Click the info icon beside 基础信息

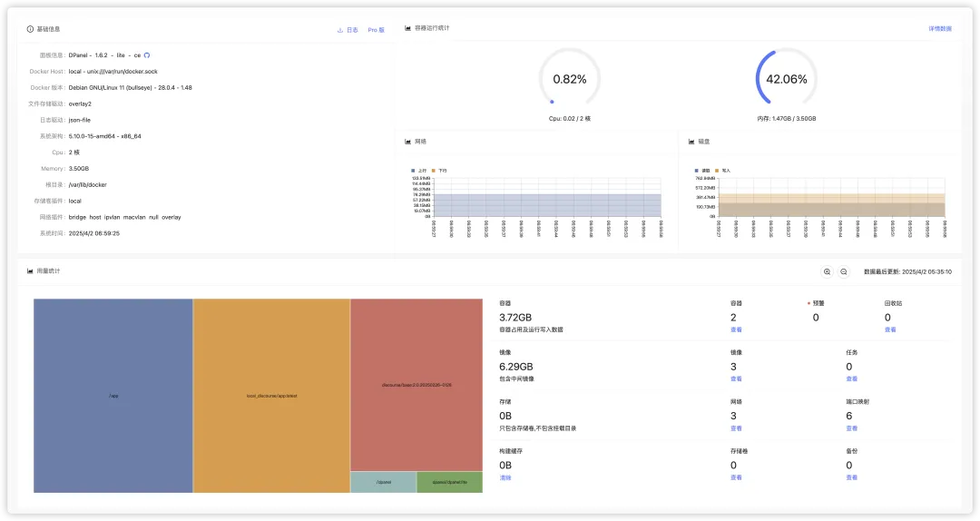(30, 30)
